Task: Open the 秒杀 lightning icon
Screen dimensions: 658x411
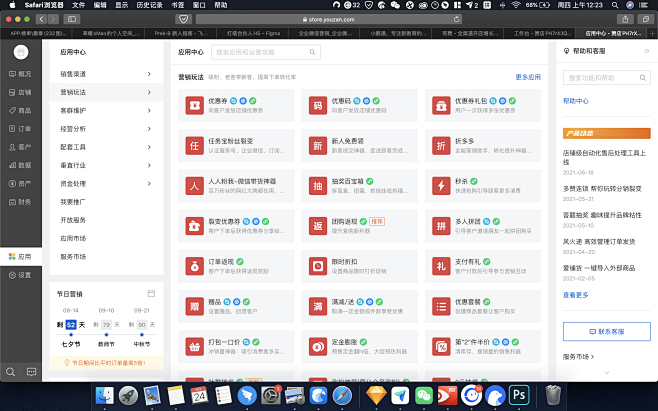Action: (x=441, y=186)
